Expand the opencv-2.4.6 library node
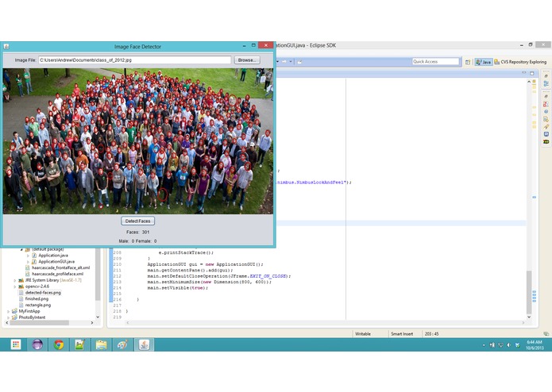The image size is (552, 392). [15, 286]
